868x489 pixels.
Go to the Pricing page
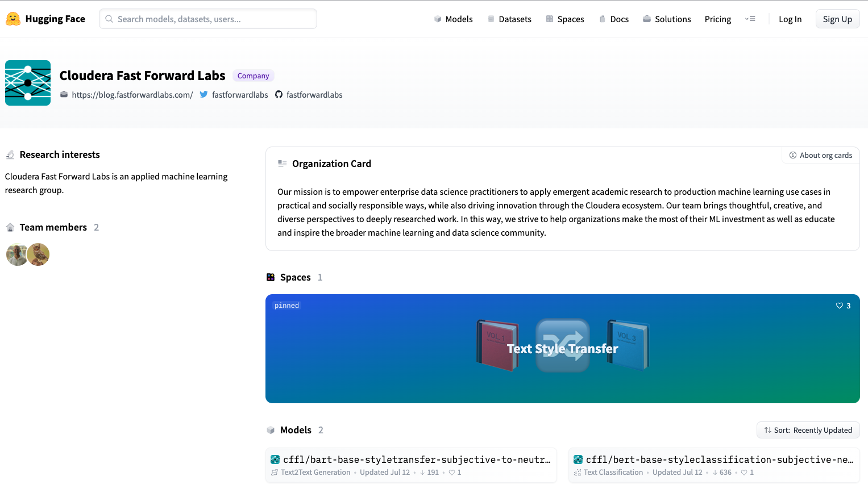coord(718,19)
